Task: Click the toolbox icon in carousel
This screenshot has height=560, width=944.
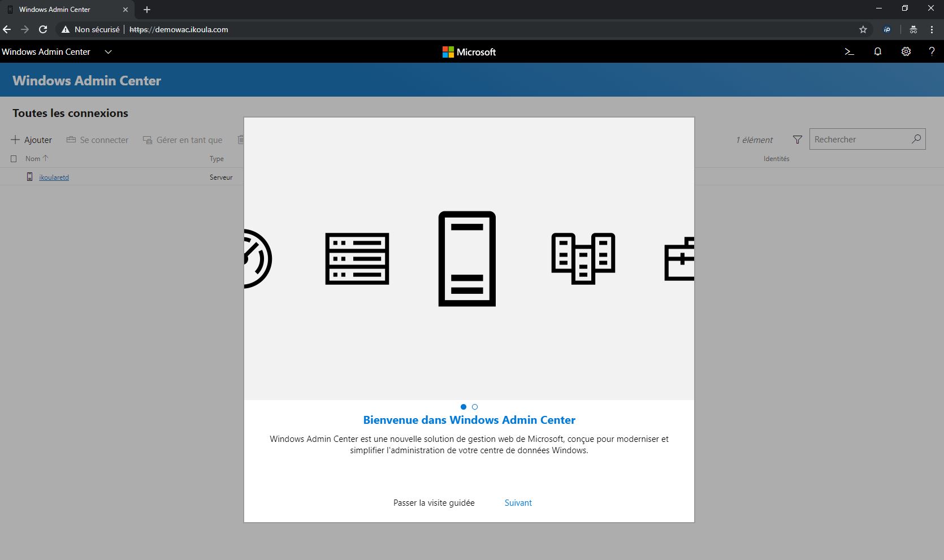Action: coord(679,259)
